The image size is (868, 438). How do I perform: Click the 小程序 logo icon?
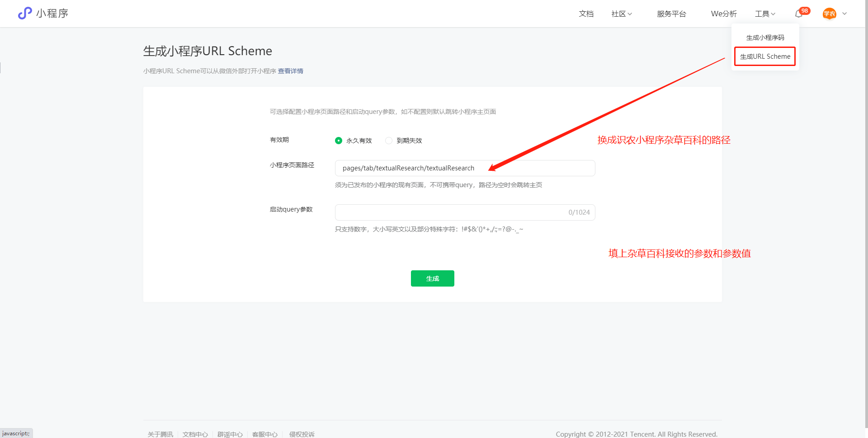tap(25, 13)
